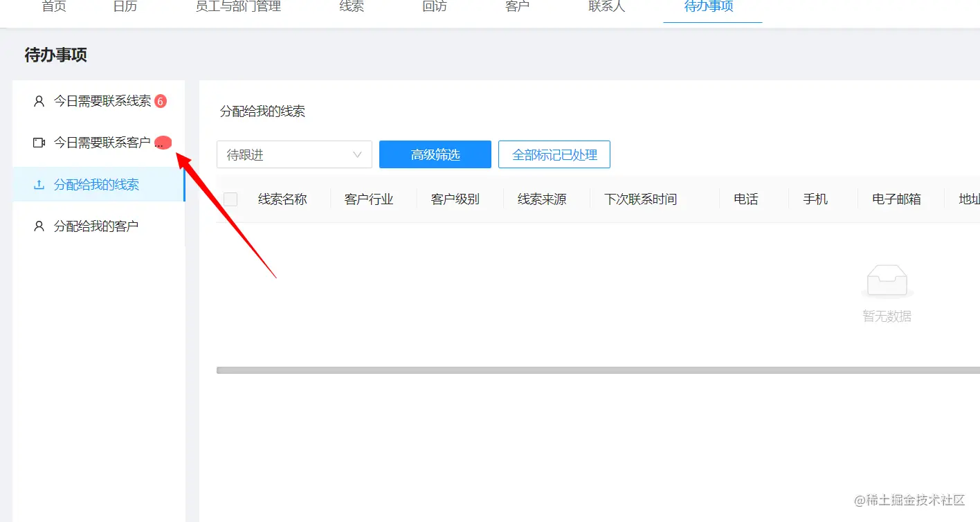This screenshot has height=522, width=980.
Task: Go to the 首页 tab
Action: (54, 7)
